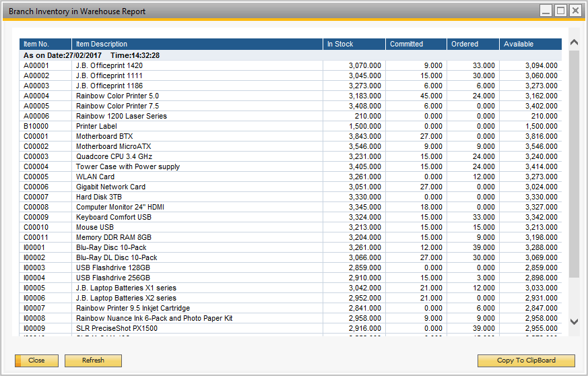Select Tower Case with Power supply
The image size is (588, 376).
click(128, 167)
